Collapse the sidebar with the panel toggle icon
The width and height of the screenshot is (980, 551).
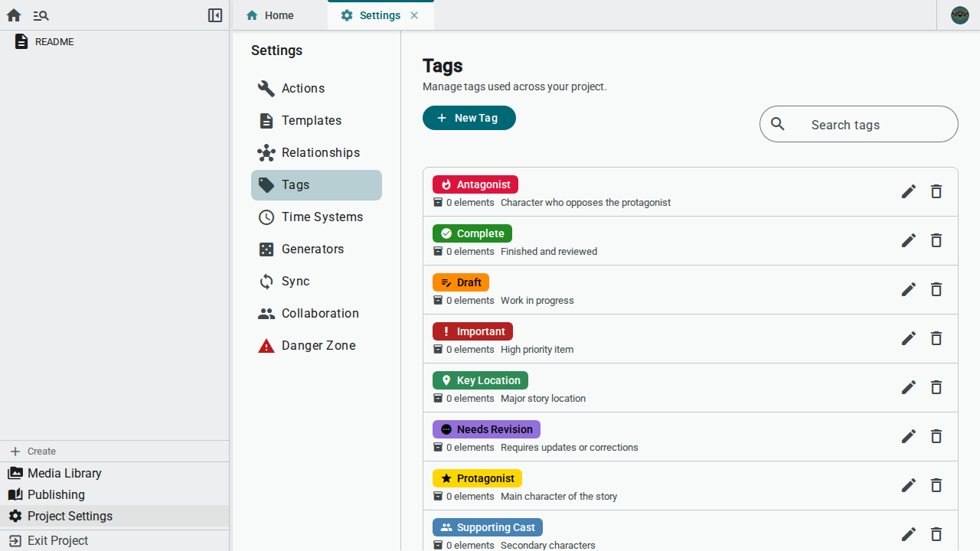pos(215,15)
